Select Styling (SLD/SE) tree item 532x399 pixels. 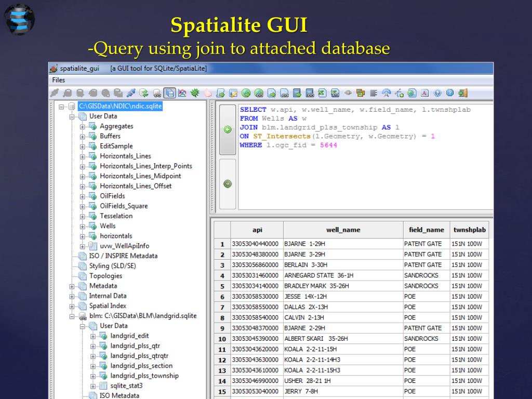[x=112, y=266]
